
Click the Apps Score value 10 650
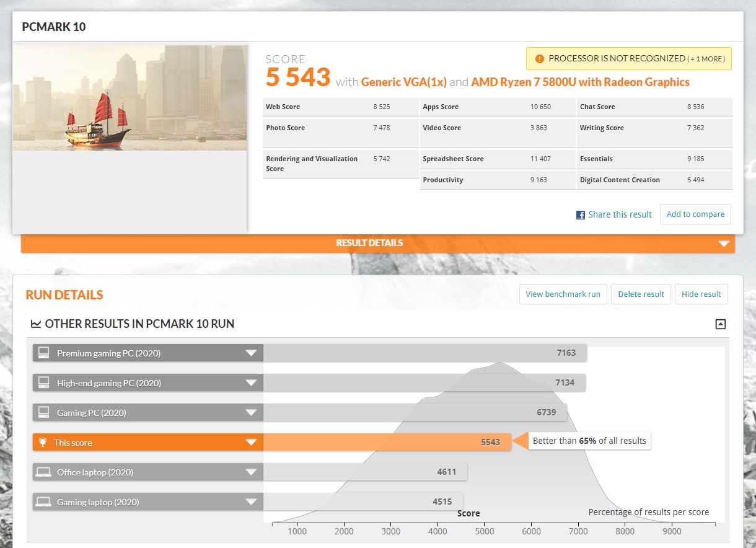[x=540, y=107]
